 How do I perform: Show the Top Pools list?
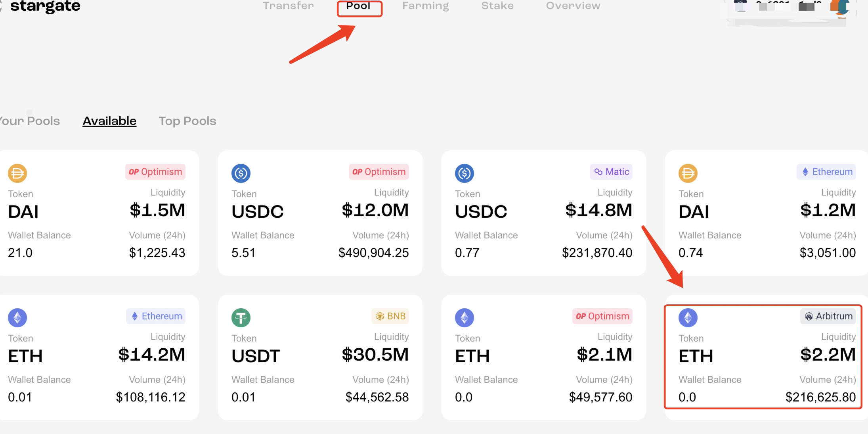(187, 121)
